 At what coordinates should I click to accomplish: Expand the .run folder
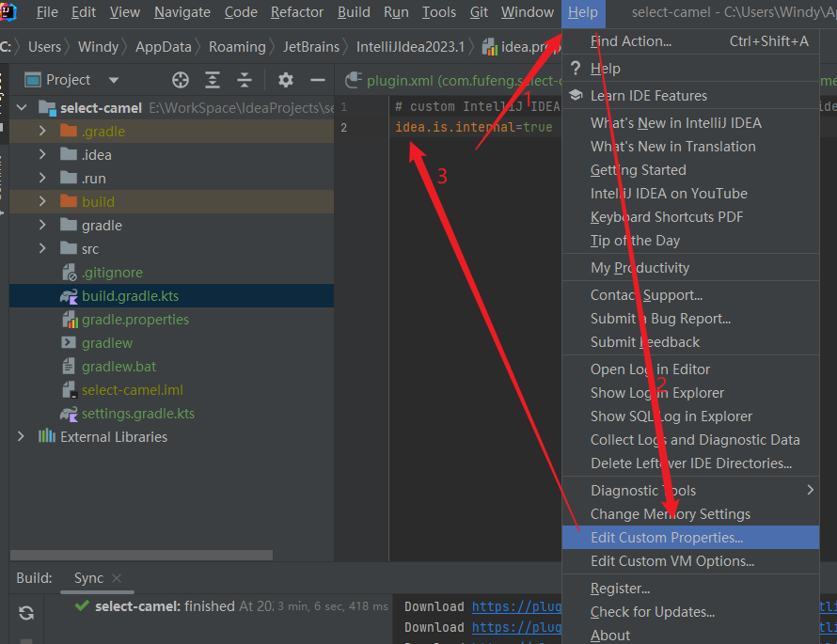click(x=42, y=179)
